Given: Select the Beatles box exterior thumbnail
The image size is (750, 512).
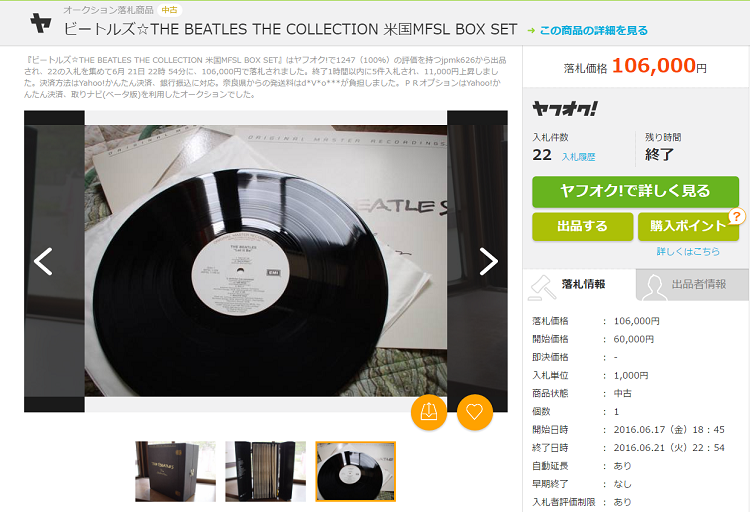Looking at the screenshot, I should [176, 471].
